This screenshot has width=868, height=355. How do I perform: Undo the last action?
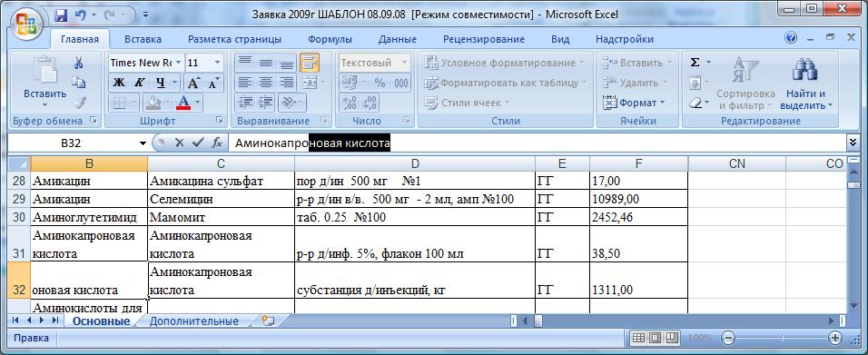point(80,15)
